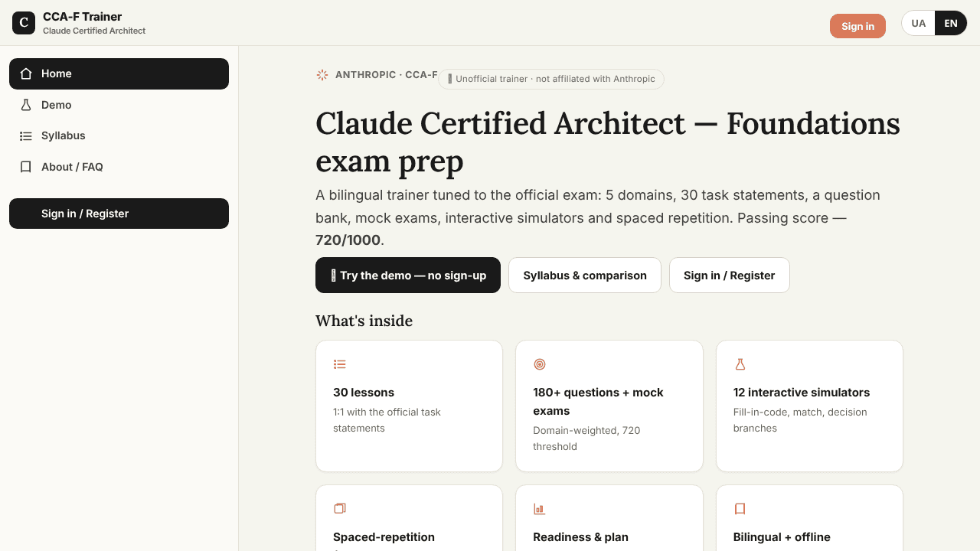Click 'Fill-in-code, match, decision branches' text
This screenshot has width=980, height=551.
click(x=800, y=420)
